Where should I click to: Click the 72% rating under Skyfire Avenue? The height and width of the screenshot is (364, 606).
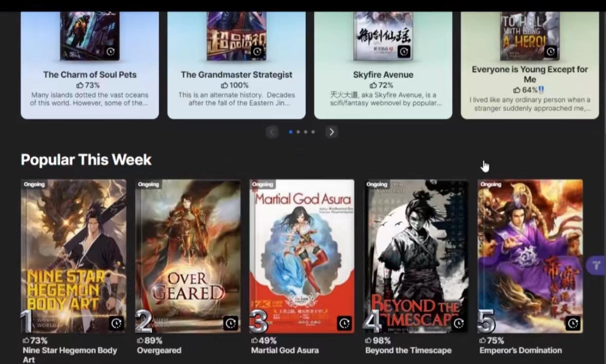(385, 85)
